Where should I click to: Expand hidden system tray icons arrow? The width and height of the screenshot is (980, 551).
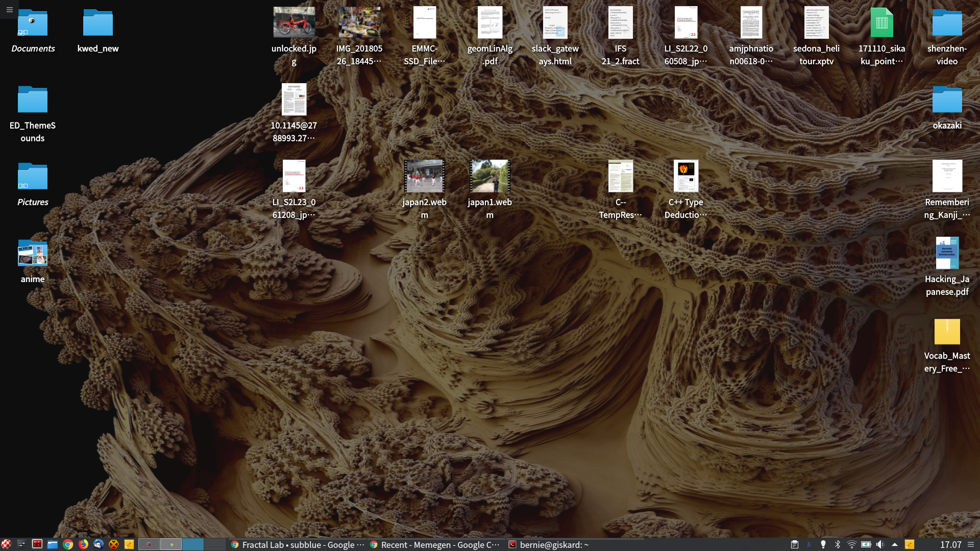click(x=895, y=544)
